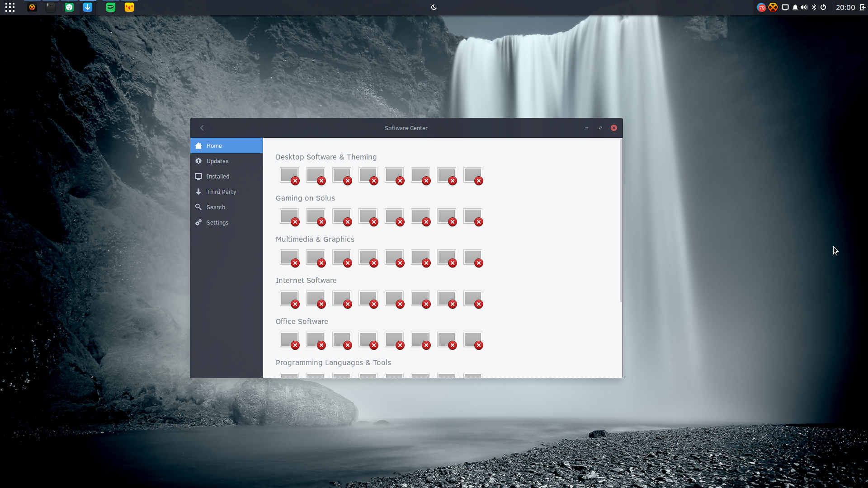Click last icon in Multimedia & Graphics row
Viewport: 868px width, 488px height.
pyautogui.click(x=473, y=258)
